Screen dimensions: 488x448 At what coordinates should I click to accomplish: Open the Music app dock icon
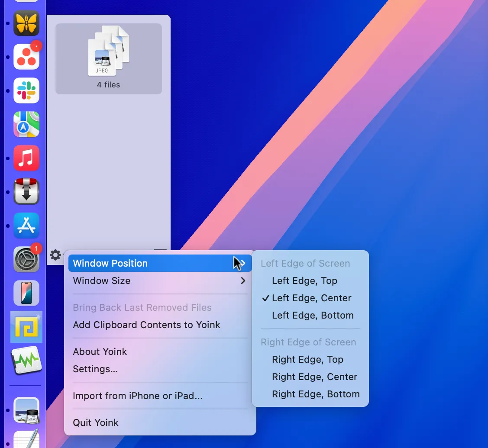(x=26, y=158)
